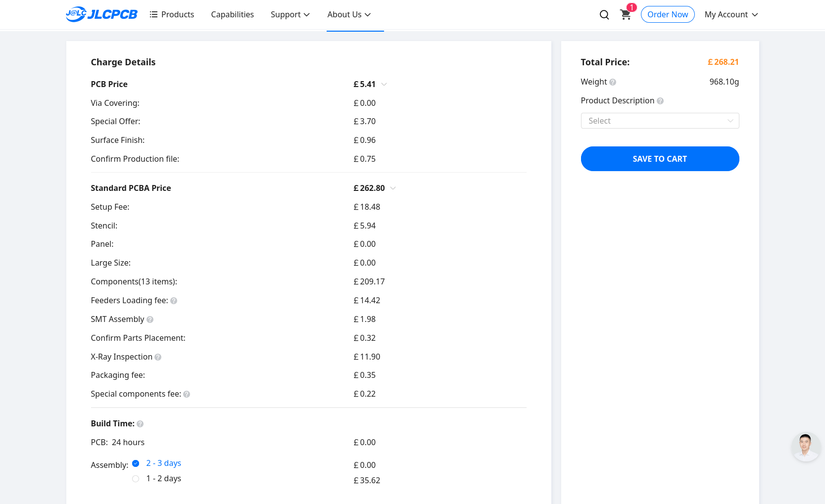This screenshot has height=504, width=825.
Task: Click help icon next to Weight
Action: pyautogui.click(x=613, y=82)
